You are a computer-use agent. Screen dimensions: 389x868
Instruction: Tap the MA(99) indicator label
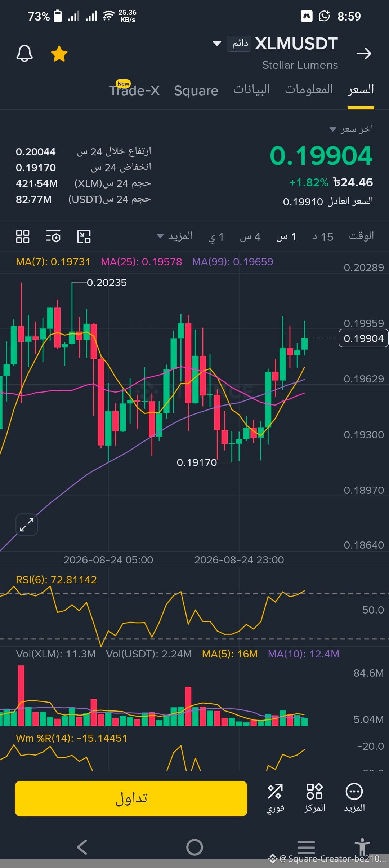point(233,262)
